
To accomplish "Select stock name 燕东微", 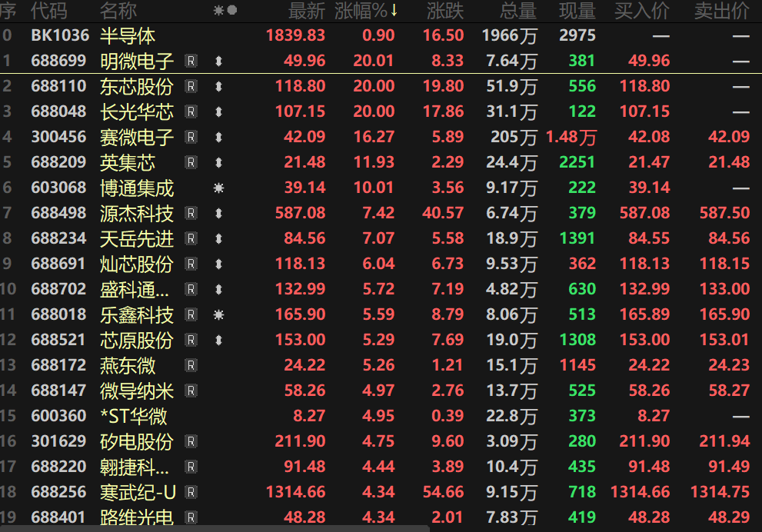I will [x=128, y=365].
